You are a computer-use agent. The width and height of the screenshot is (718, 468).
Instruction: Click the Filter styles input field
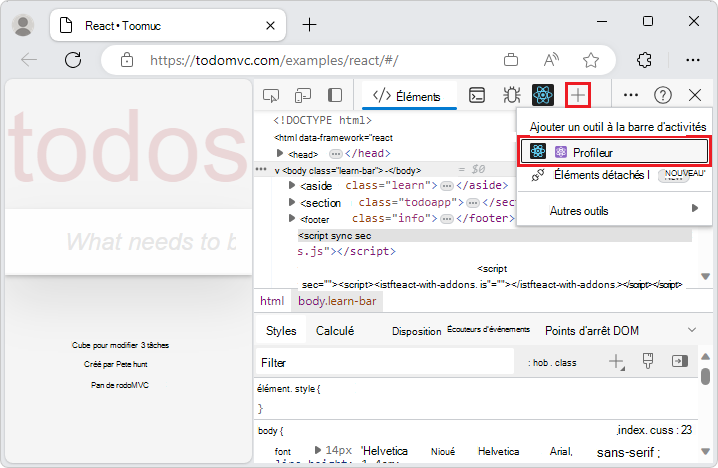click(385, 362)
